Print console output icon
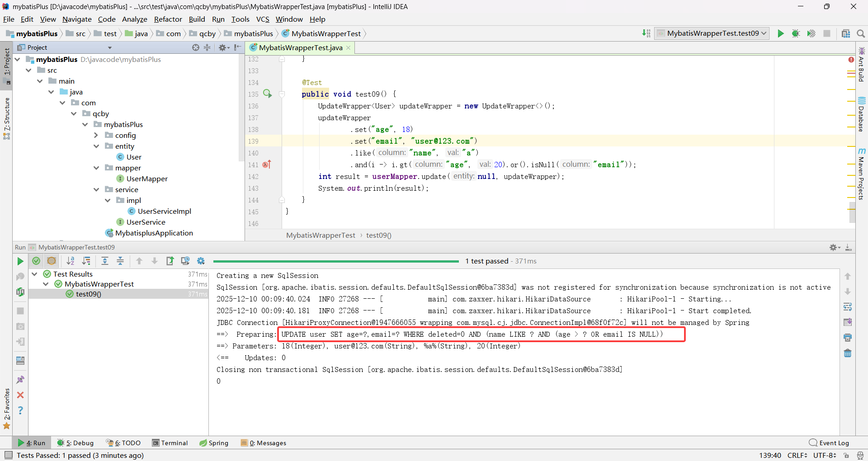This screenshot has width=868, height=461. point(848,338)
